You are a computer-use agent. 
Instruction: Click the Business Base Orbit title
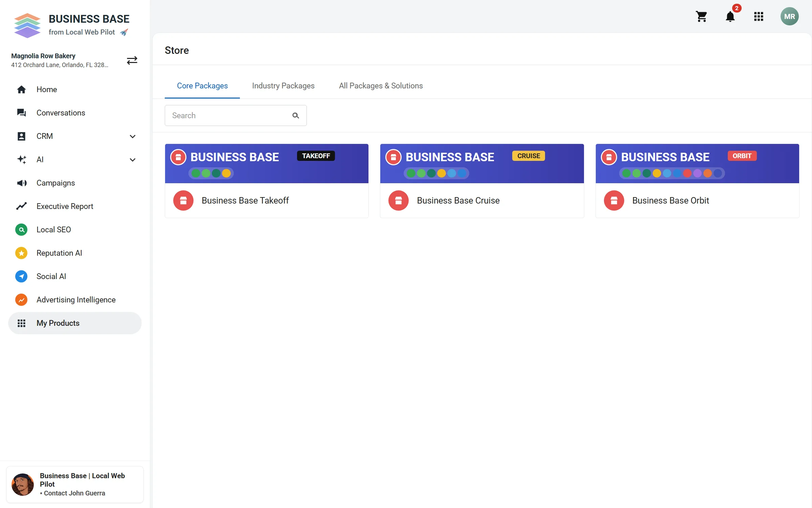click(x=671, y=200)
